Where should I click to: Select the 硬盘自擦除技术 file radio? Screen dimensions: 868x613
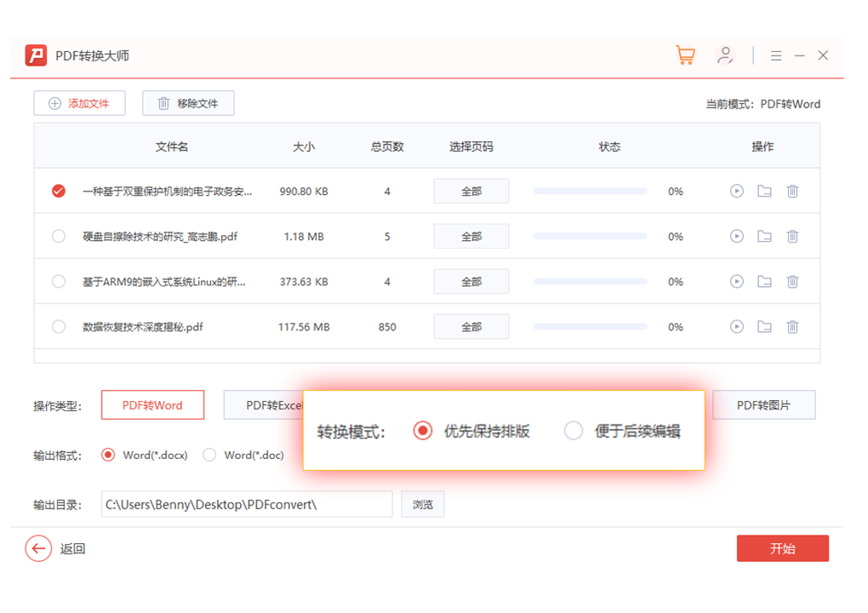click(59, 237)
